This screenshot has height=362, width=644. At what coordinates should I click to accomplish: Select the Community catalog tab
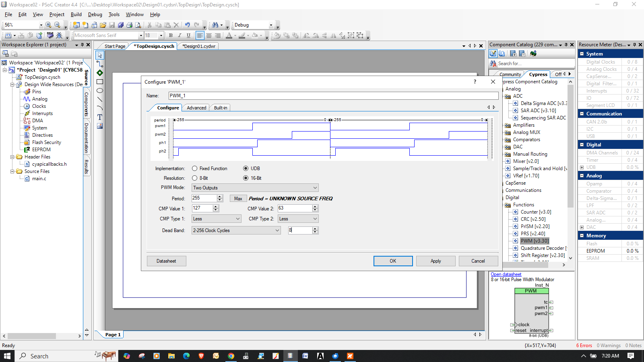[x=510, y=74]
